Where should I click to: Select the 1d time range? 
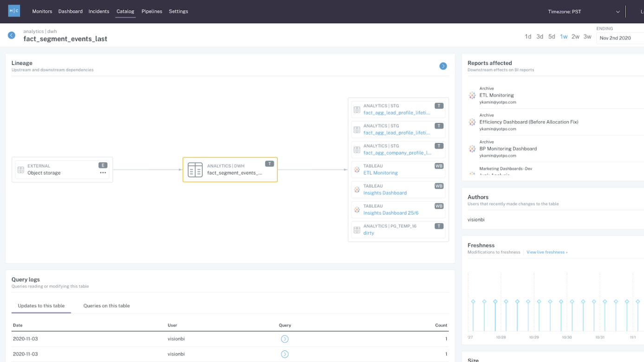click(528, 37)
